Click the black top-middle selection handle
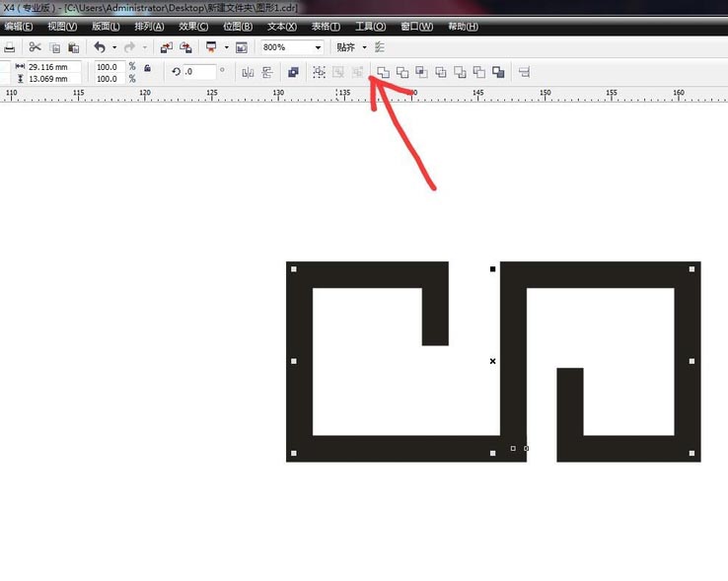The height and width of the screenshot is (581, 728). coord(492,269)
